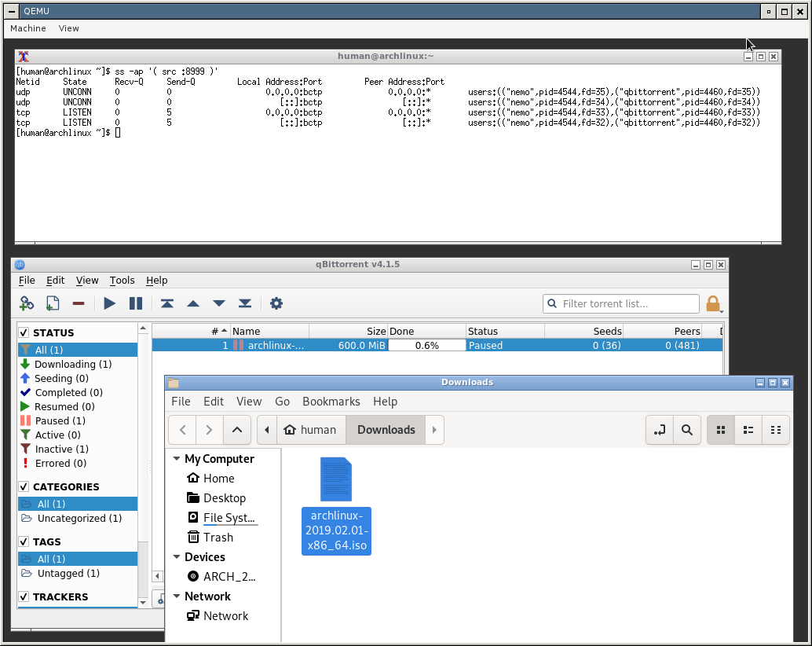Pause the selected torrent
The image size is (812, 646).
pyautogui.click(x=135, y=303)
